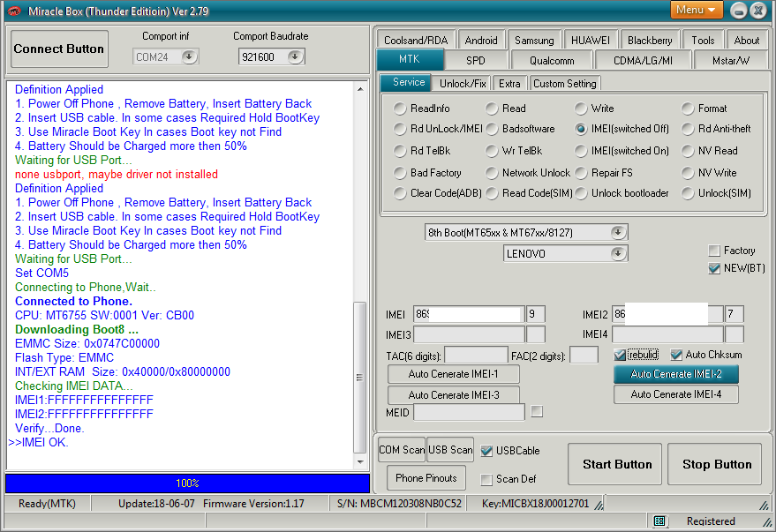Switch to the CDMA/LG/MI tab
This screenshot has height=532, width=776.
tap(643, 60)
